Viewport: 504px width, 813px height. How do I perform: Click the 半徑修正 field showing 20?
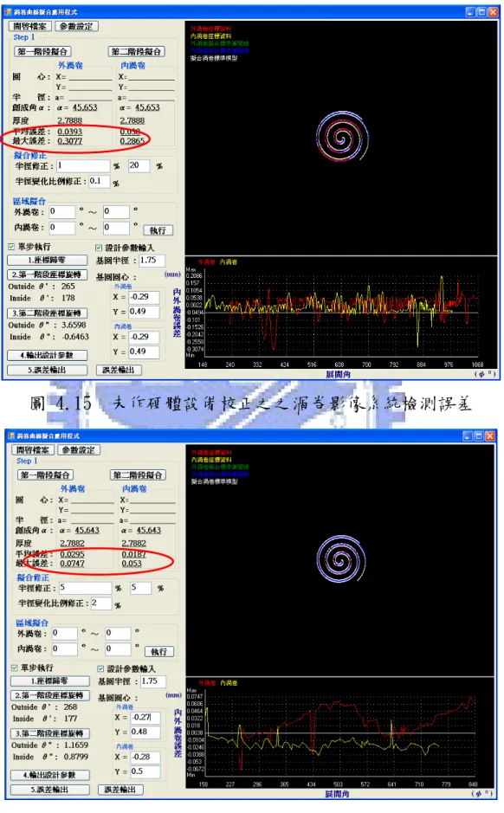139,166
